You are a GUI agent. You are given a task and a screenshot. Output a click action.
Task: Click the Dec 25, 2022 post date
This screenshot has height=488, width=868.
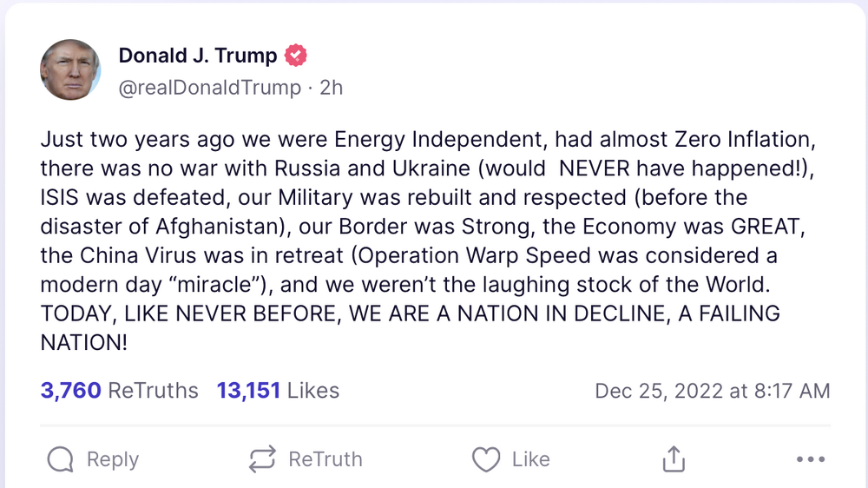pos(712,391)
